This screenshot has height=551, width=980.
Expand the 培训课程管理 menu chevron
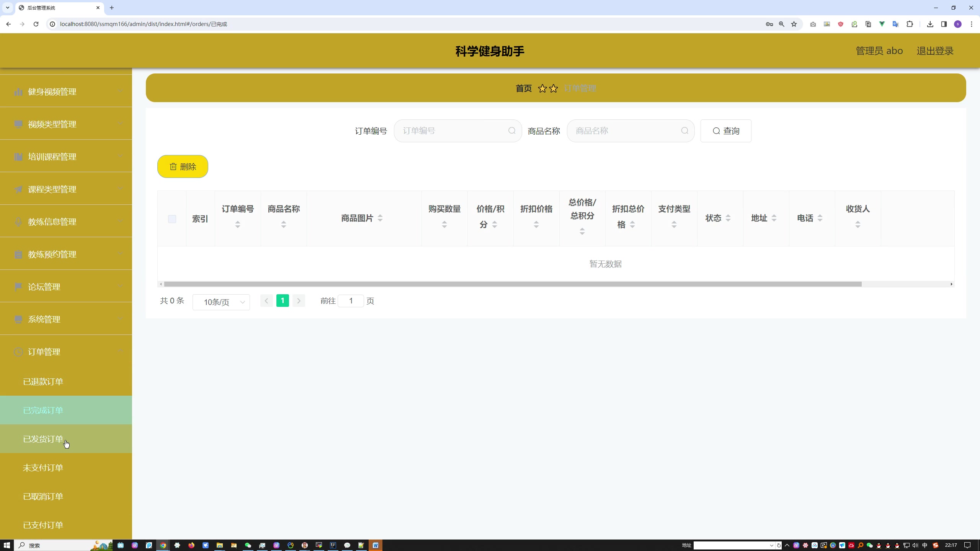click(x=121, y=156)
